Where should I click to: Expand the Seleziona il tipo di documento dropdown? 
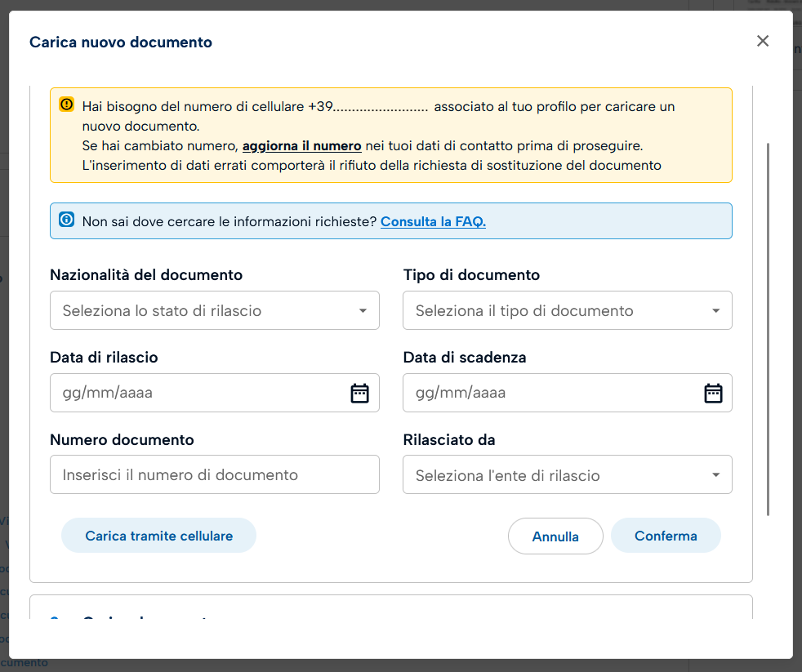pyautogui.click(x=555, y=311)
